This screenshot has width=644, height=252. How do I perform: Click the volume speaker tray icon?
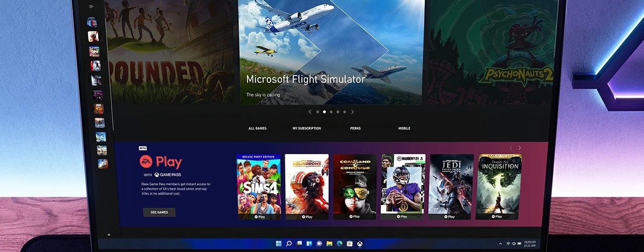513,244
